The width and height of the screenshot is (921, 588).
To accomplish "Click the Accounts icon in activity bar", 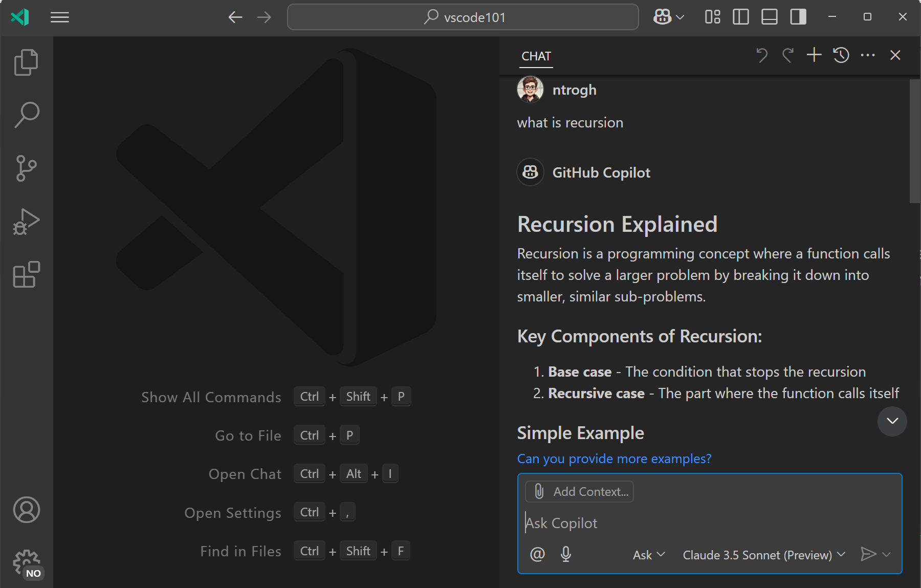I will tap(26, 510).
